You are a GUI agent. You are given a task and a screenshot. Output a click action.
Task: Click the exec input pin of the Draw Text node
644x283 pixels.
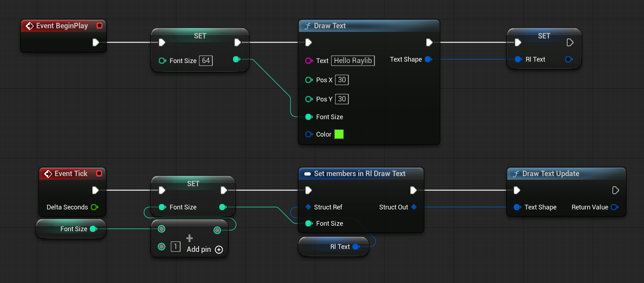pyautogui.click(x=309, y=42)
